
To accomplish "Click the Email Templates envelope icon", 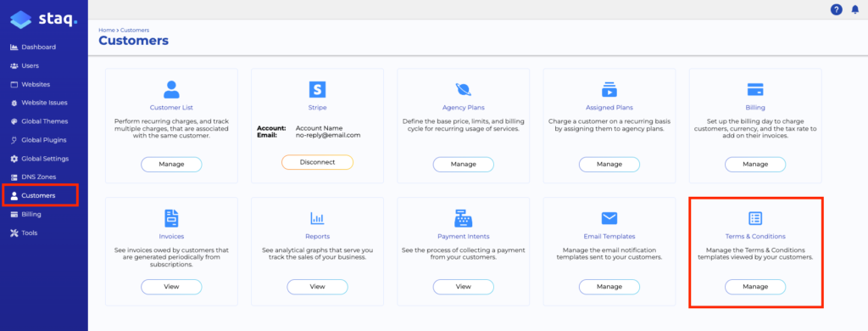I will pyautogui.click(x=609, y=218).
